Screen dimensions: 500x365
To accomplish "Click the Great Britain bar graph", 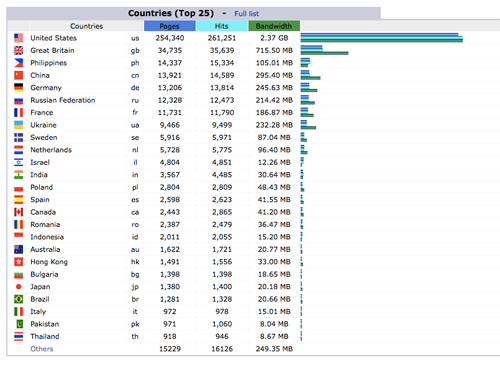I will (x=324, y=50).
